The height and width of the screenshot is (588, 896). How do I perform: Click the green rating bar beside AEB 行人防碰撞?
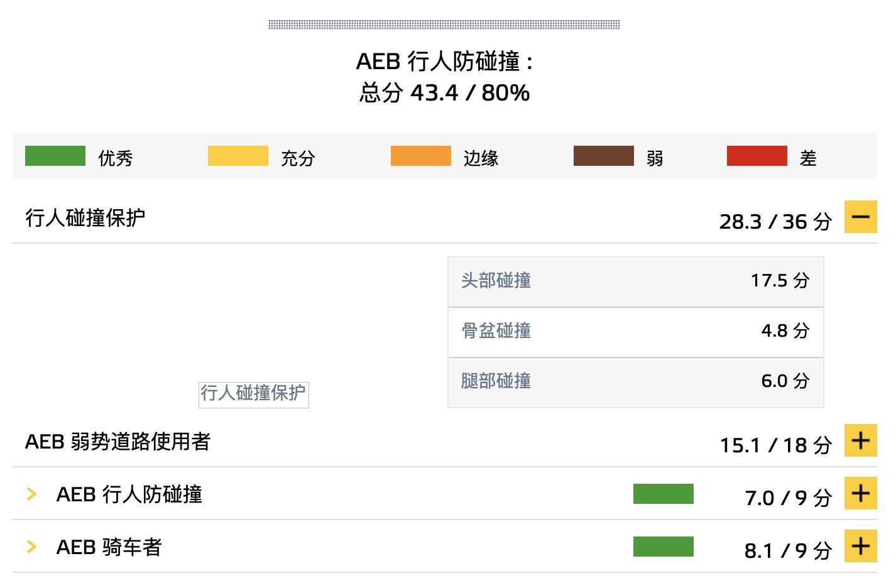coord(664,494)
